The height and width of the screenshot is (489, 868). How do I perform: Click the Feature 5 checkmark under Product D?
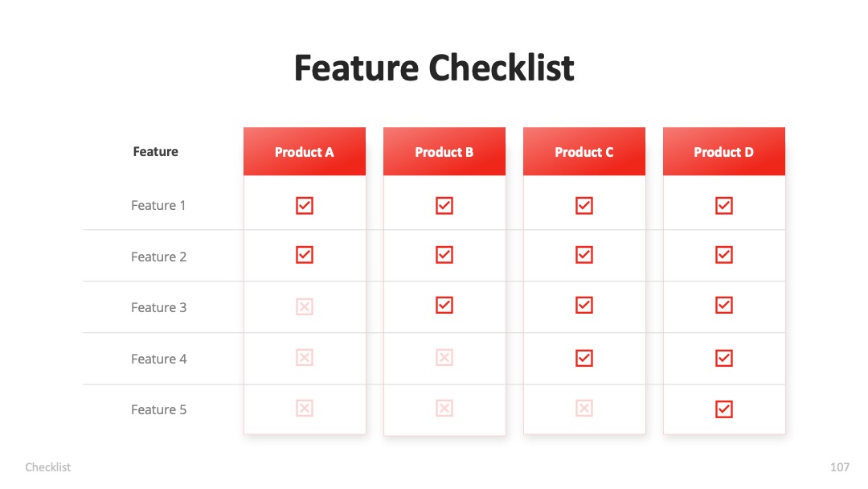pos(723,409)
